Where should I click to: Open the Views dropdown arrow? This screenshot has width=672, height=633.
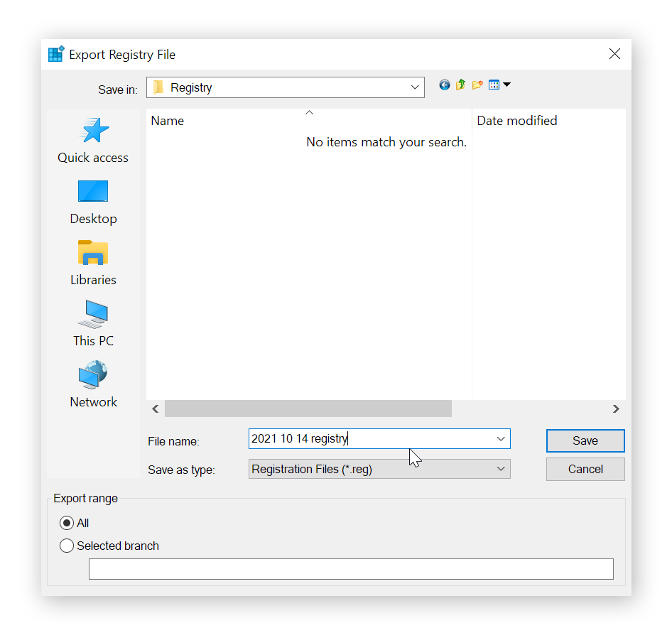click(506, 85)
